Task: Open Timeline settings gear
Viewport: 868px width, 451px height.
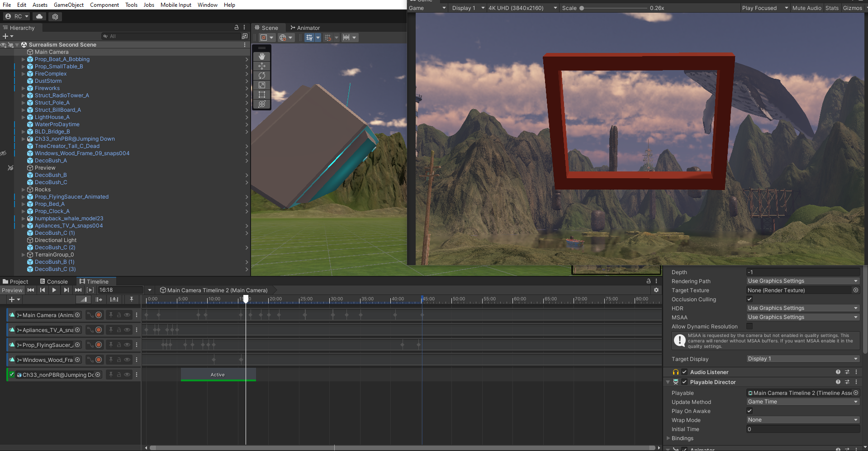Action: pos(656,290)
